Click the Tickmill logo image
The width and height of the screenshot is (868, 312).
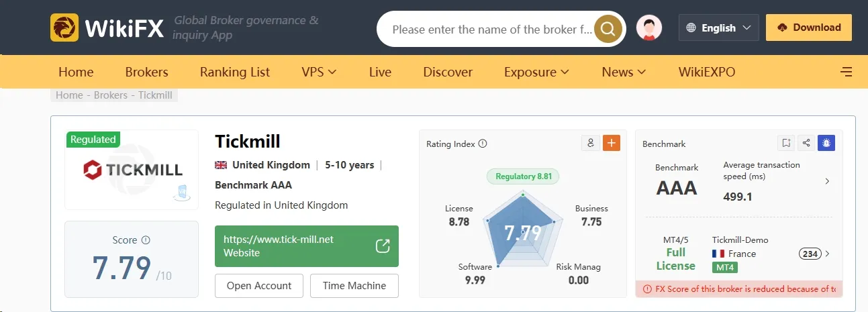click(132, 170)
